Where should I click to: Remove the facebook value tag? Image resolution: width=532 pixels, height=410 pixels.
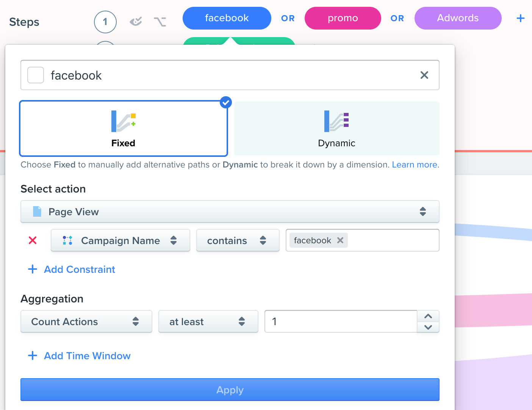point(340,240)
